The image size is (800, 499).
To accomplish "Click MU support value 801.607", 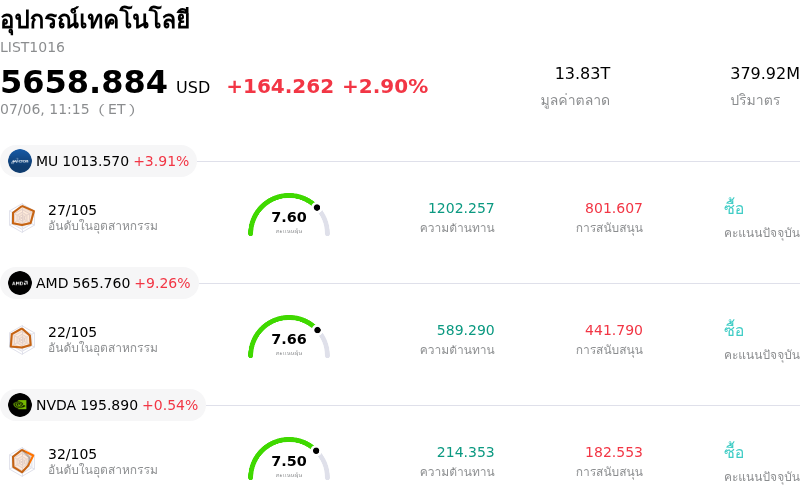I will [613, 208].
